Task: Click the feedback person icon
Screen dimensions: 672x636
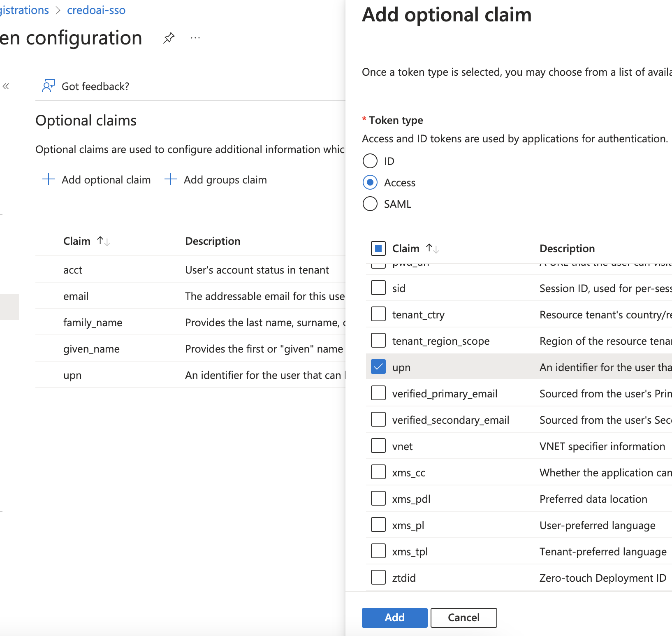Action: 49,86
